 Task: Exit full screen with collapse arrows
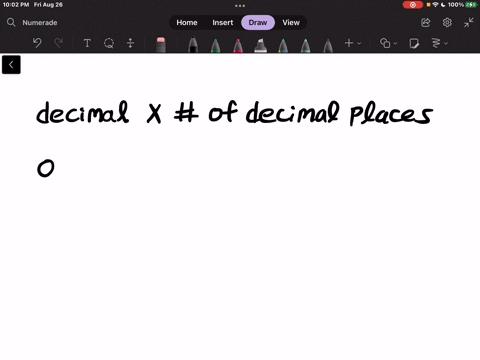(469, 22)
